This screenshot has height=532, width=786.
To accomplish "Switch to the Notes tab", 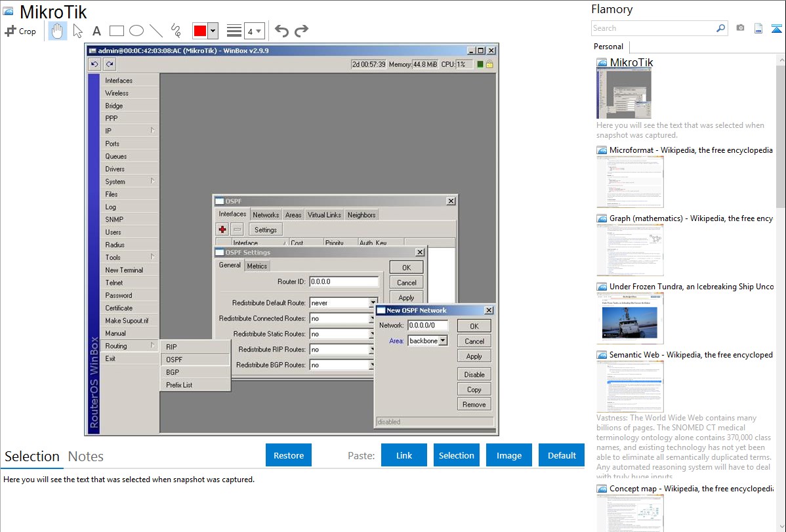I will [x=86, y=457].
